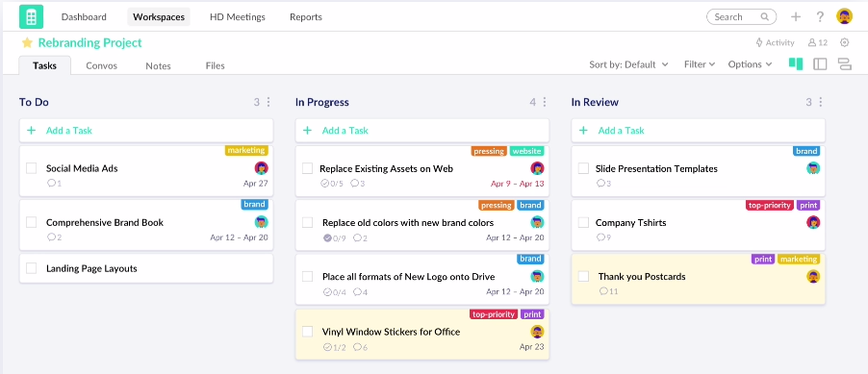Switch to the green board column view

[x=796, y=63]
